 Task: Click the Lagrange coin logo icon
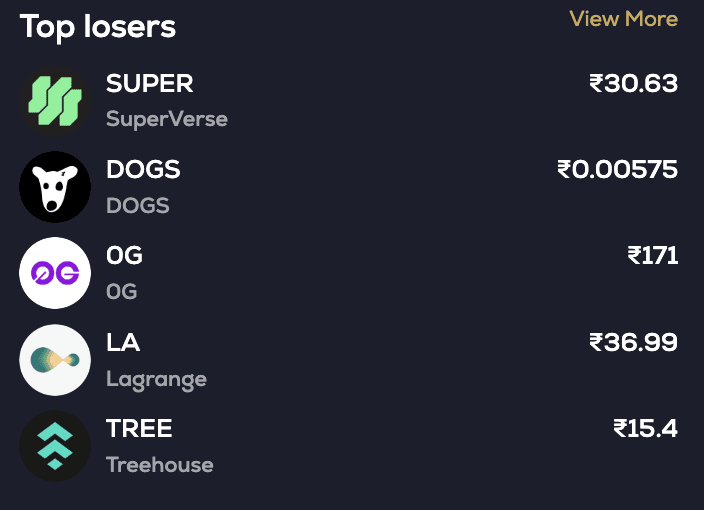point(55,360)
